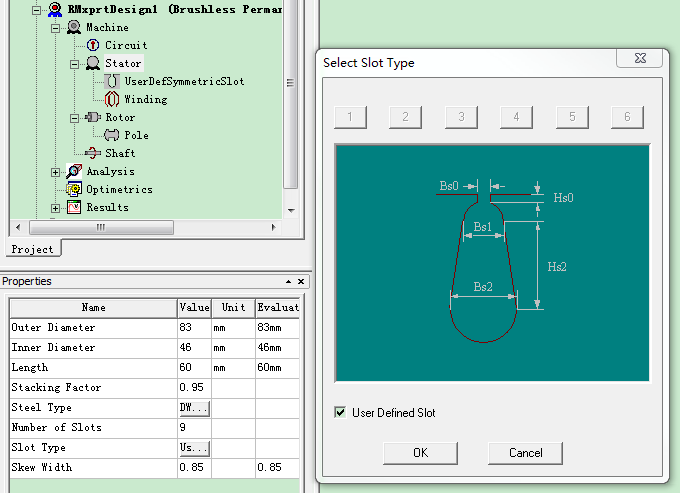Confirm slot type with OK
The height and width of the screenshot is (493, 680).
(x=420, y=453)
